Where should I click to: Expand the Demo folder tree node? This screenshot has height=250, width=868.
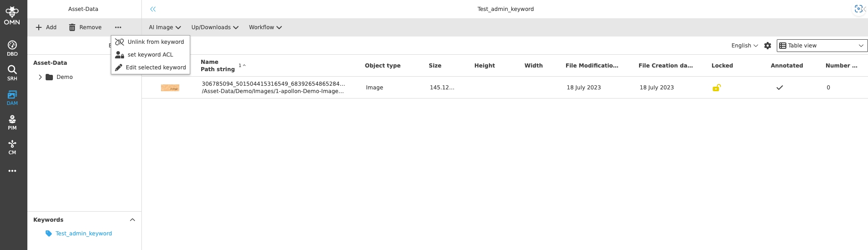point(40,77)
